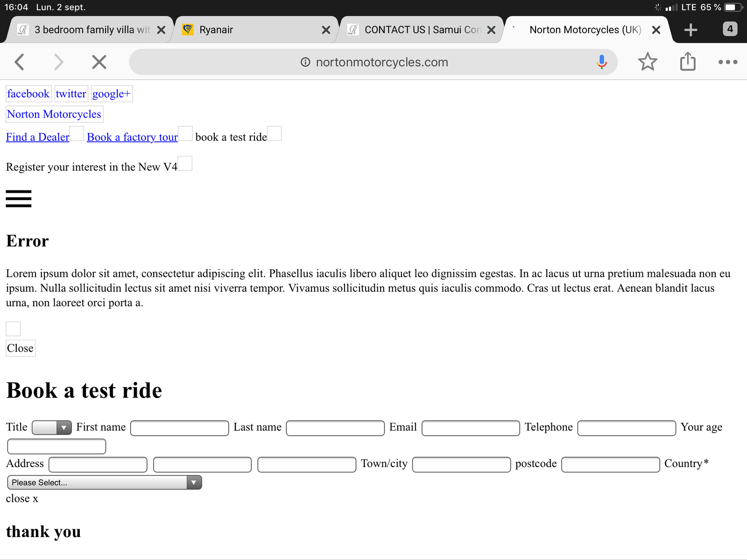Focus the postcode input field
The image size is (747, 560).
[611, 465]
